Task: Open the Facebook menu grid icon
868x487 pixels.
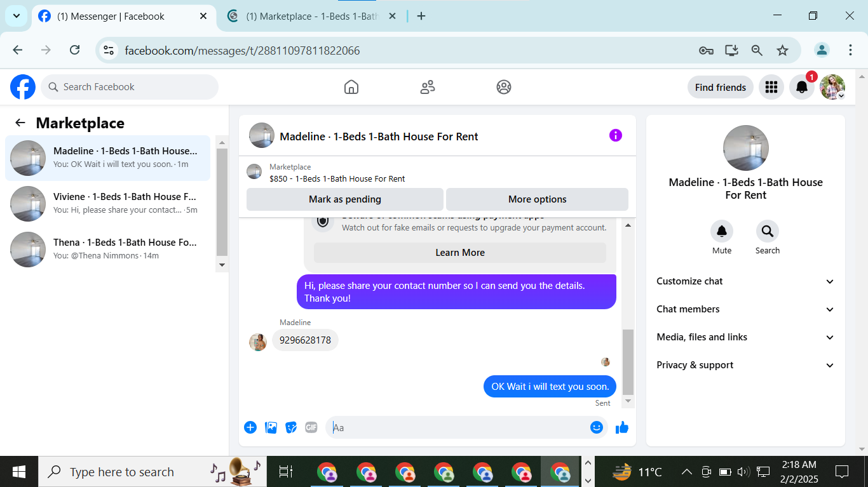Action: pos(771,87)
